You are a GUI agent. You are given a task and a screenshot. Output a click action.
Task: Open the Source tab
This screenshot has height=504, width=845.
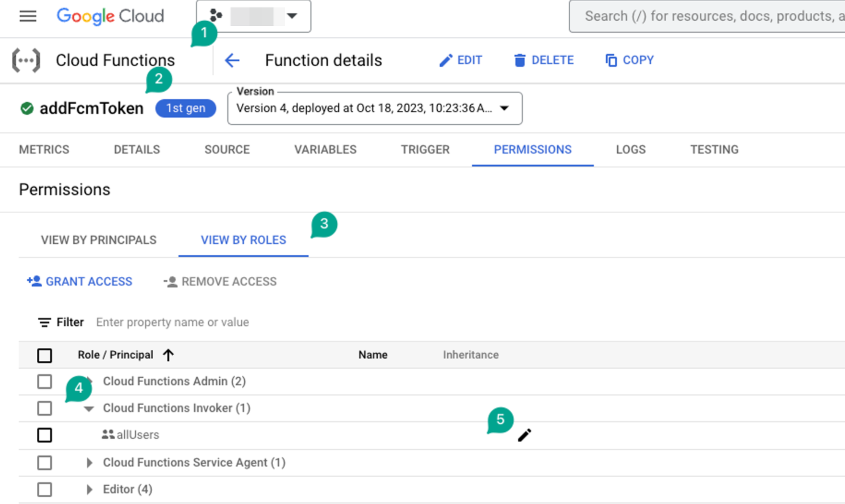(x=227, y=150)
